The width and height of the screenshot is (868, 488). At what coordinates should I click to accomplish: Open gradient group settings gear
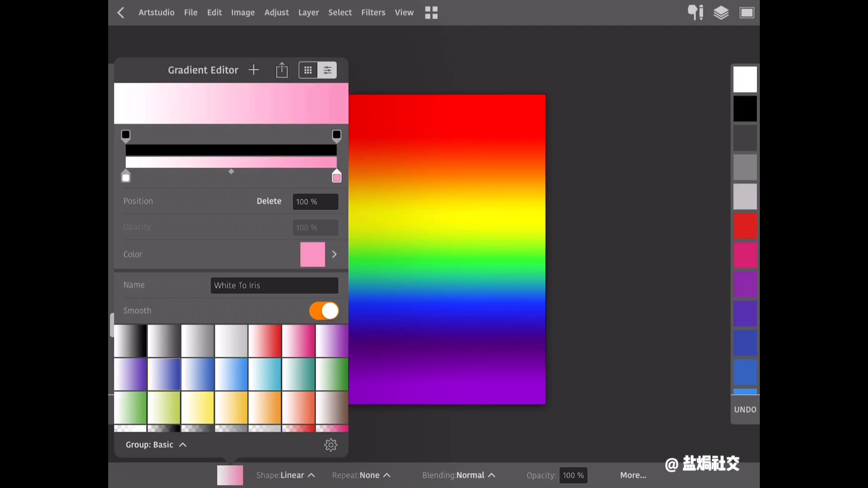click(x=331, y=445)
